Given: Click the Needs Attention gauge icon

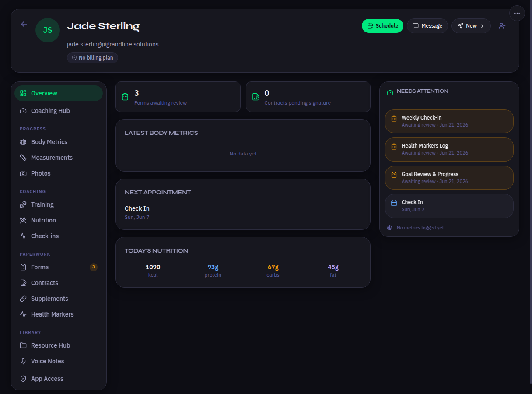Looking at the screenshot, I should tap(390, 92).
